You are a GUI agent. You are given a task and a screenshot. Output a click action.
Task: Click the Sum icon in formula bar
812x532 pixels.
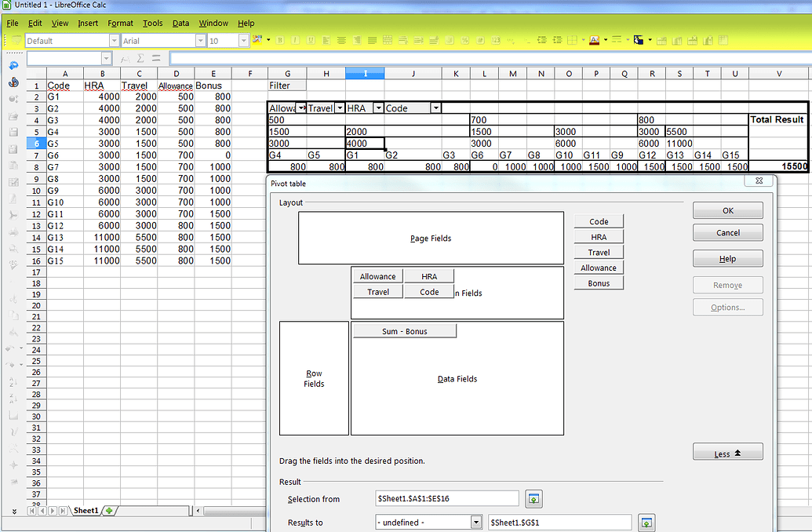tap(140, 59)
